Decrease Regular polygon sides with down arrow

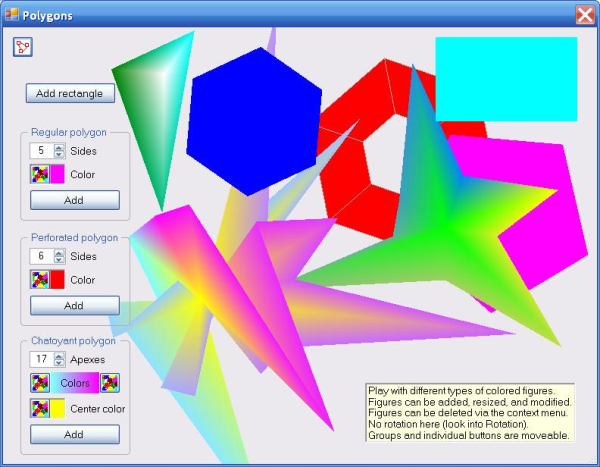click(x=59, y=154)
